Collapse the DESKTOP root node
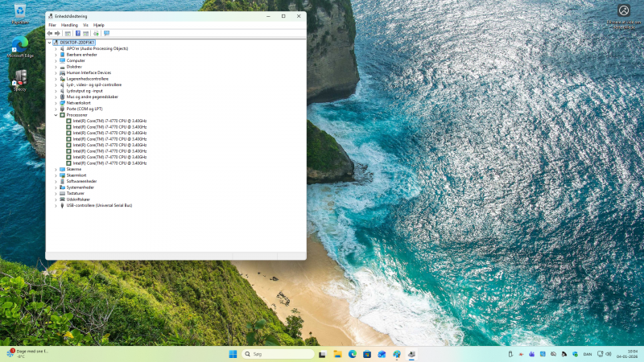 (50, 42)
